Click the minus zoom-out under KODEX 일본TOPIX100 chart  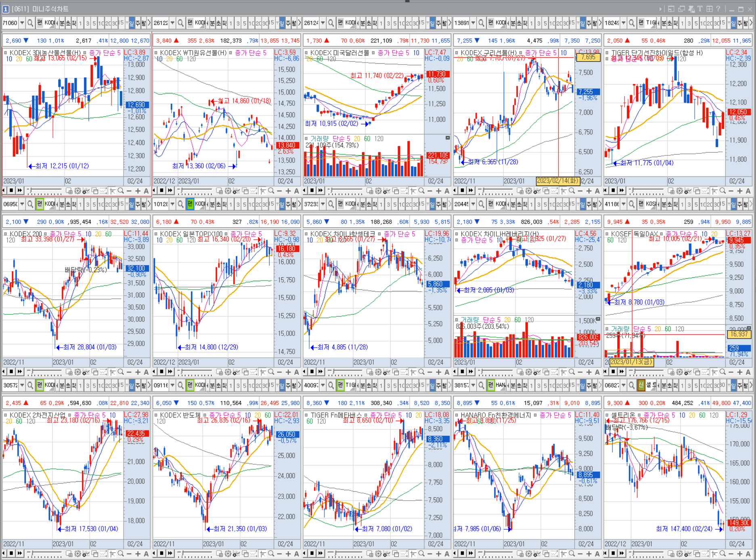(280, 372)
